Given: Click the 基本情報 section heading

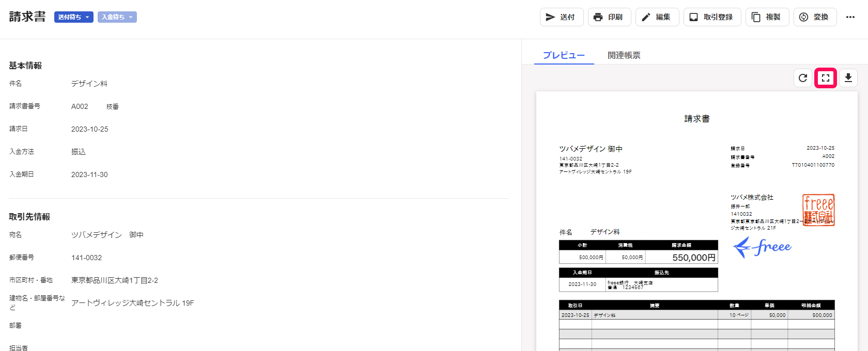Looking at the screenshot, I should click(x=25, y=66).
